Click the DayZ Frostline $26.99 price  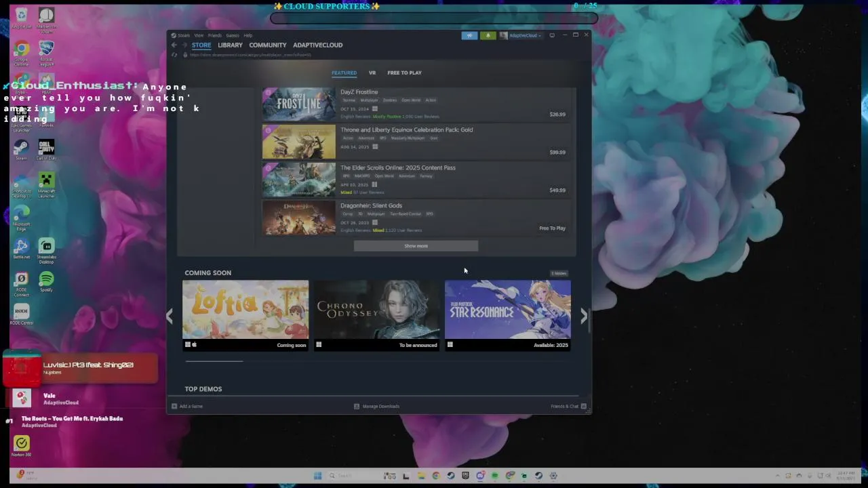tap(557, 115)
